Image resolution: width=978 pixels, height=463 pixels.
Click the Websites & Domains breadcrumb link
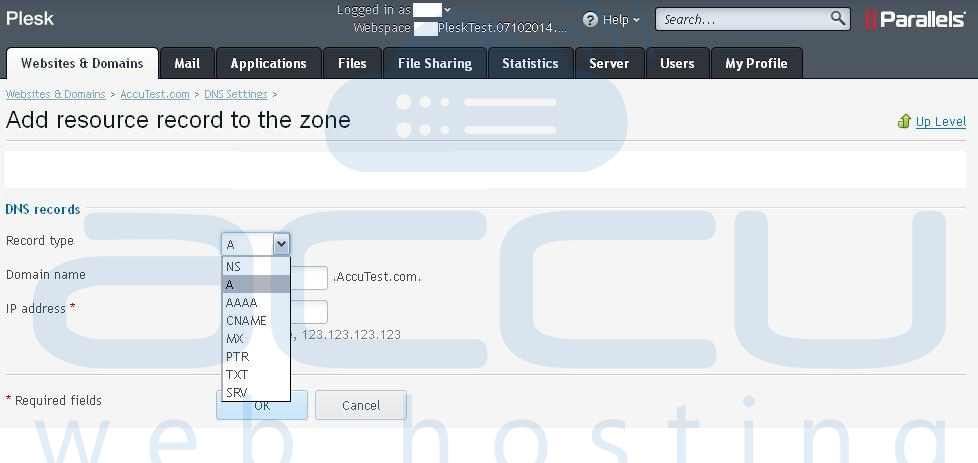coord(56,94)
